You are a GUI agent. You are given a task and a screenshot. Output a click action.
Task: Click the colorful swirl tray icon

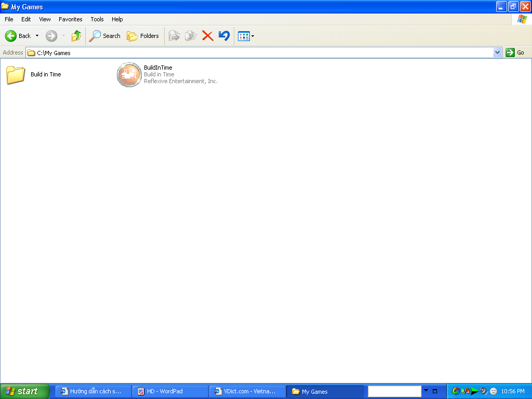[456, 391]
